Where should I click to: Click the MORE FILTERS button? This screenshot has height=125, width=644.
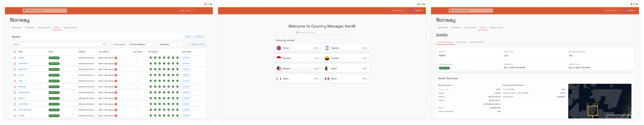click(x=197, y=44)
